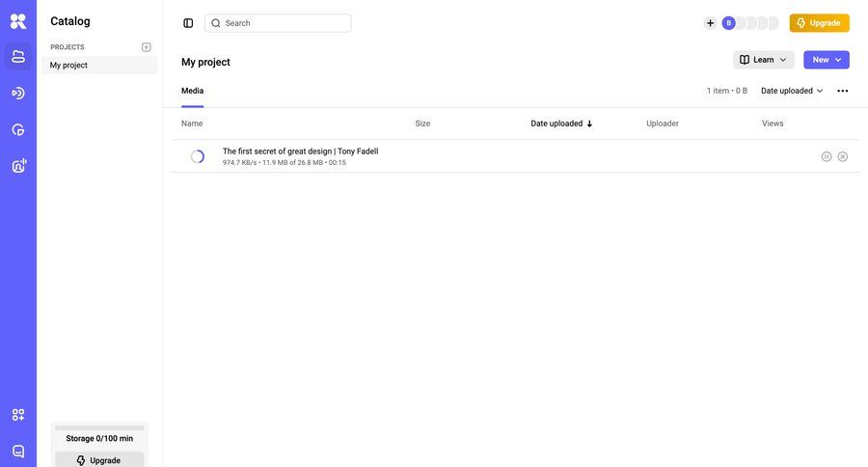Open the Catalog section from the left rail
The image size is (868, 467).
tap(18, 57)
